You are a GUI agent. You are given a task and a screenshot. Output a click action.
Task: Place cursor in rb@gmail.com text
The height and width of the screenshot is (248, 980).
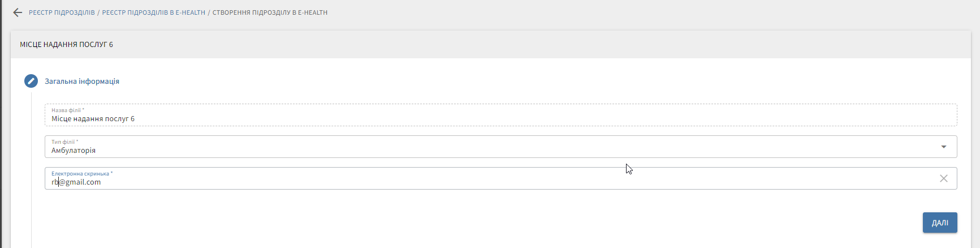tap(76, 182)
